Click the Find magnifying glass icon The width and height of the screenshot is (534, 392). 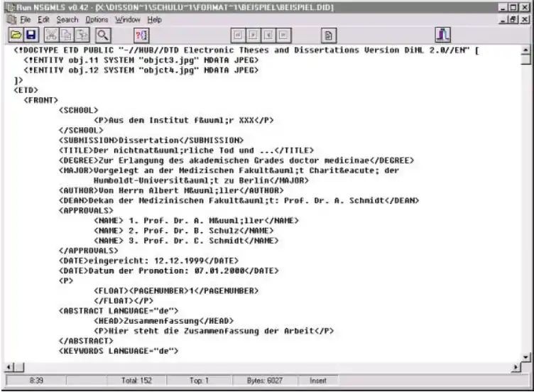[x=104, y=35]
